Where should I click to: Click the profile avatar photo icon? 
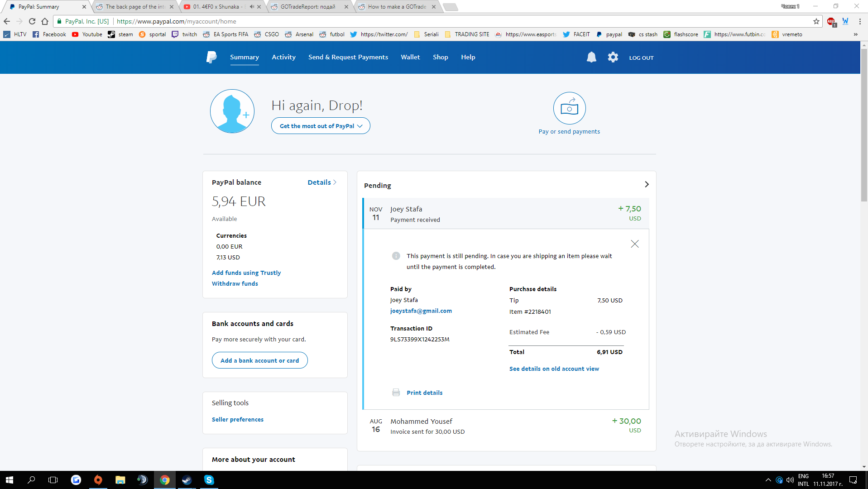tap(232, 111)
